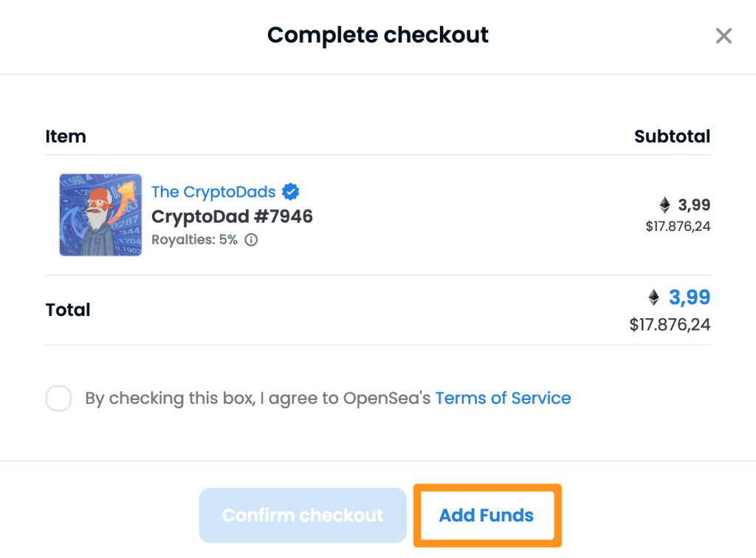Open the Terms of Service link
The width and height of the screenshot is (756, 558).
(503, 399)
